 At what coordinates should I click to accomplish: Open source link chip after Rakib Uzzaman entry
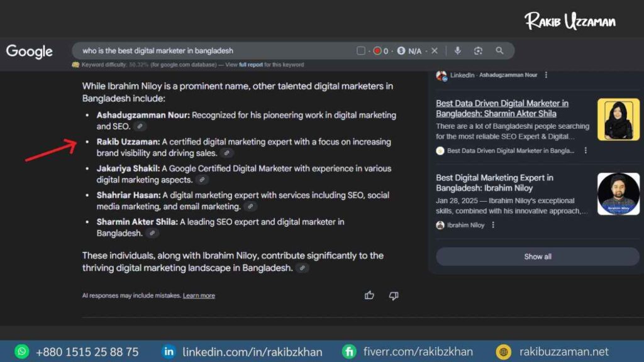pos(227,153)
